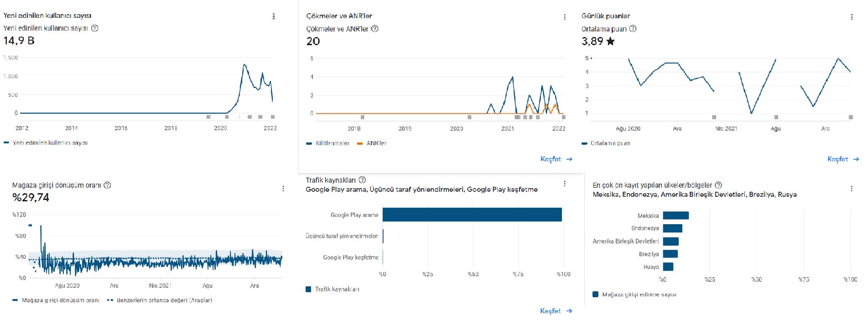This screenshot has height=326, width=868.
Task: Toggle the ANR'ler legend series
Action: [x=372, y=143]
